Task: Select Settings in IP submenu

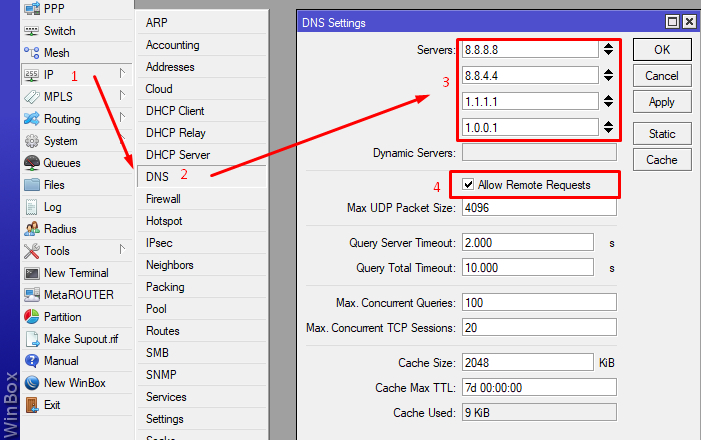Action: click(202, 419)
